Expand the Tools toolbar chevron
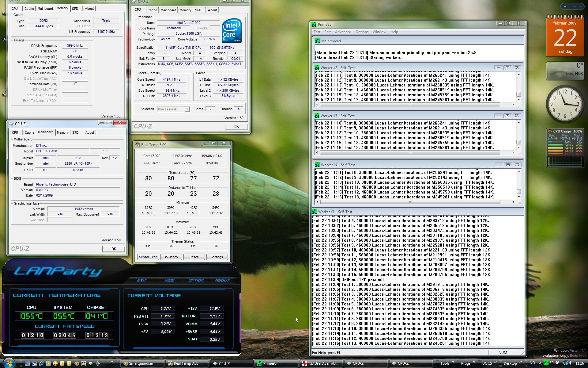Viewport: 588px width, 368px height. pyautogui.click(x=453, y=362)
